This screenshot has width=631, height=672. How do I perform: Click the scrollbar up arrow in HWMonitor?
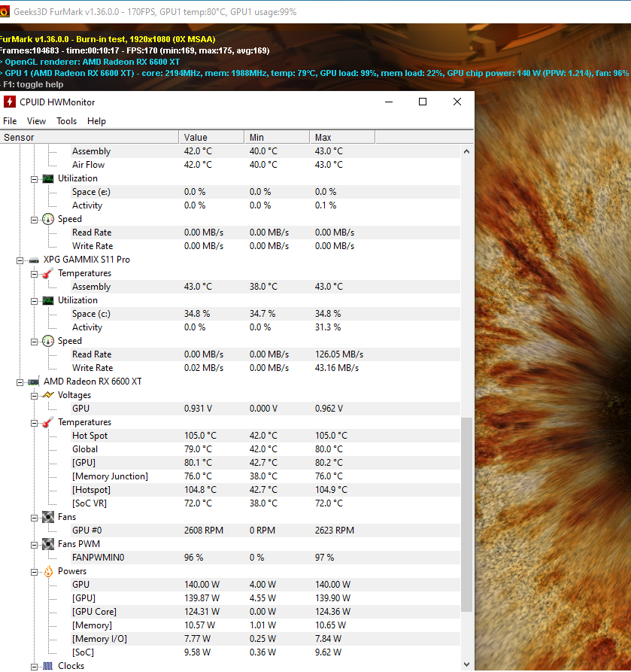coord(466,151)
